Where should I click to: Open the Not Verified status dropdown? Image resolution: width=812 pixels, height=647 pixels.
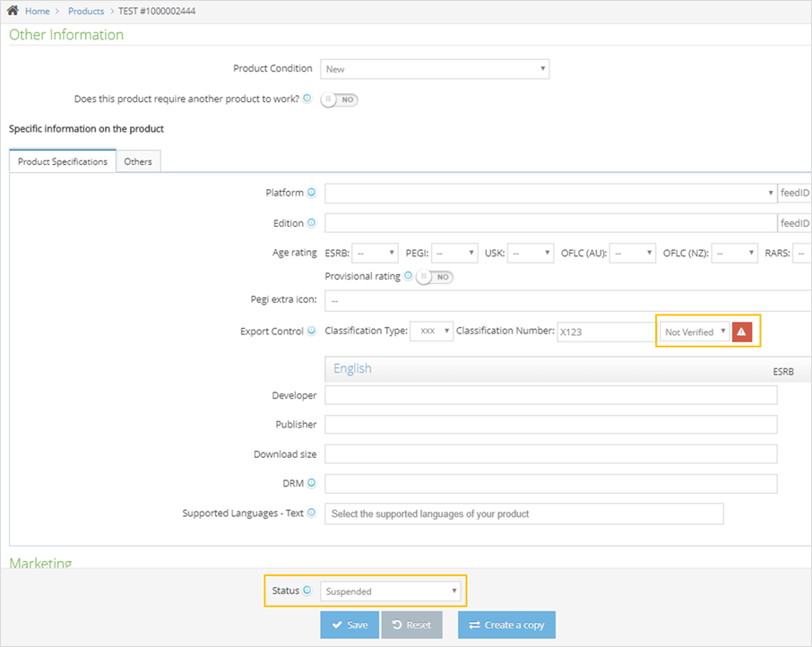[695, 332]
